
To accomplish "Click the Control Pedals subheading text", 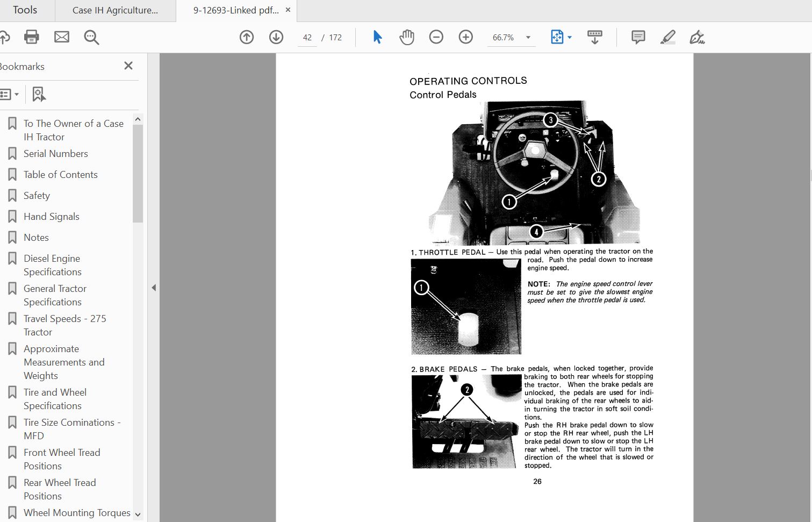I will coord(443,95).
